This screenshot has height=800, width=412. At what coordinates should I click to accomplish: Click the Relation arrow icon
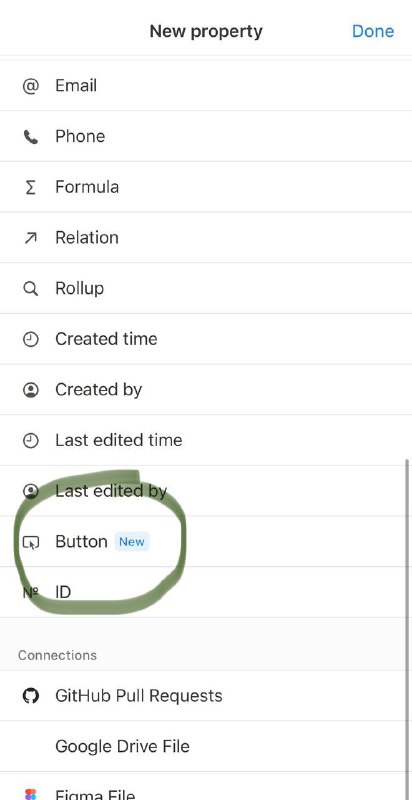pyautogui.click(x=31, y=238)
